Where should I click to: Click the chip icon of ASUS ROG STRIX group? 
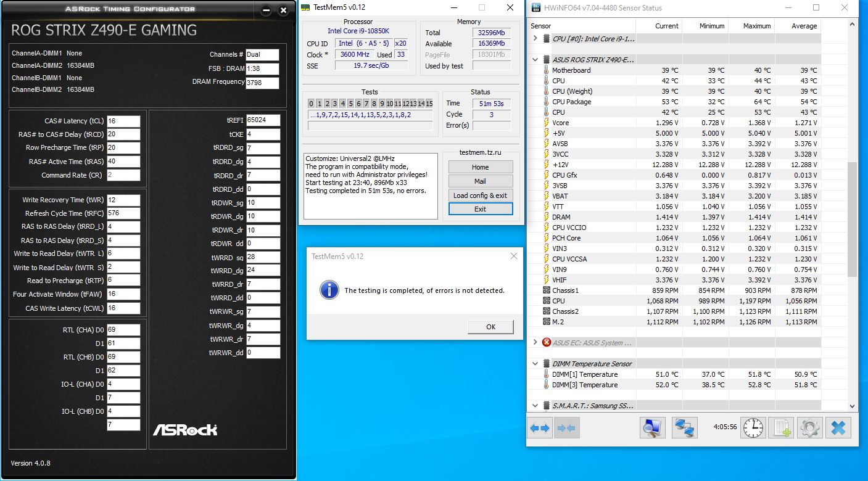pyautogui.click(x=546, y=60)
